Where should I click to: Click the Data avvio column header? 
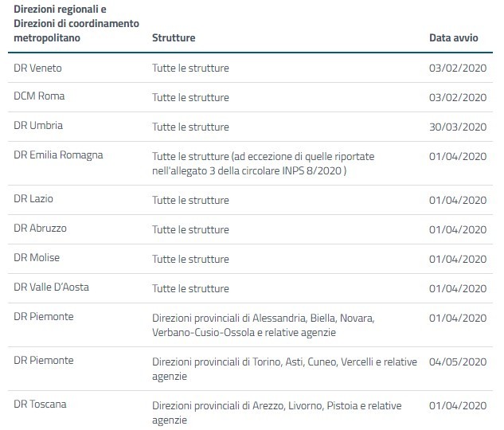457,38
